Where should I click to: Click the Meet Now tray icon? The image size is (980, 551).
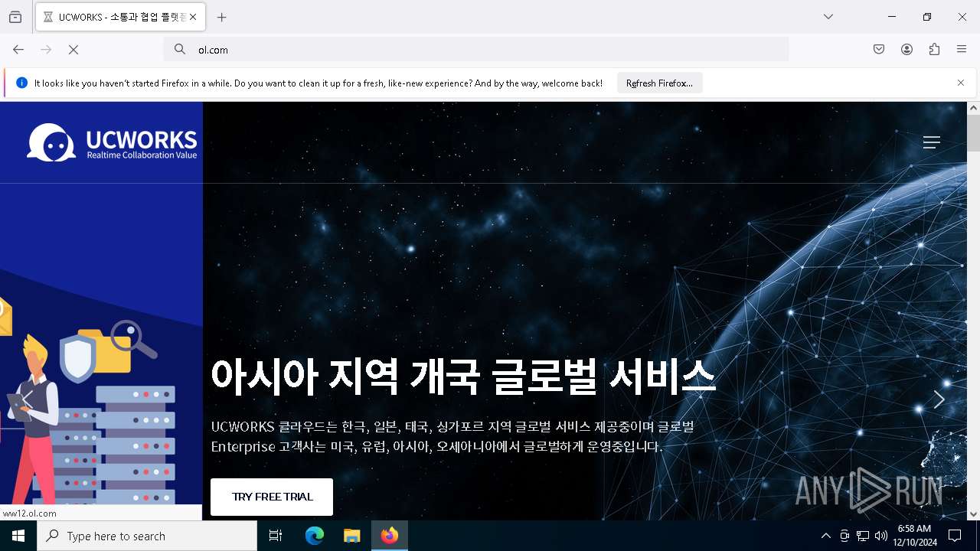tap(844, 536)
